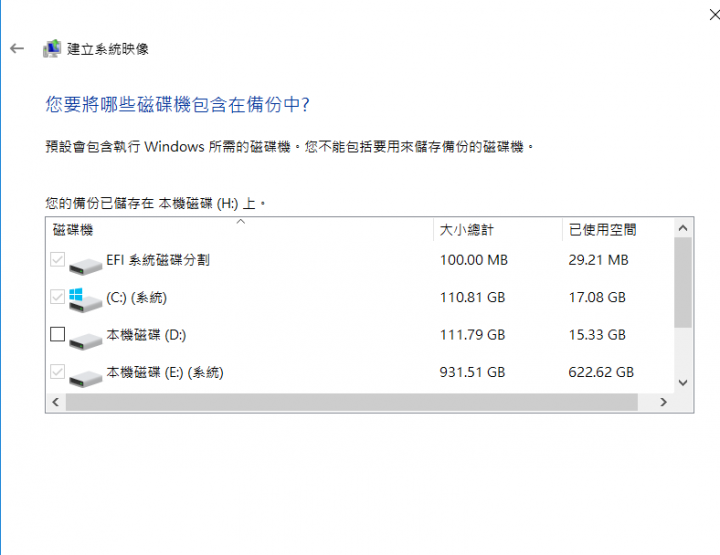
Task: Select the EFI 系統磁碟分割 row label
Action: pos(158,260)
